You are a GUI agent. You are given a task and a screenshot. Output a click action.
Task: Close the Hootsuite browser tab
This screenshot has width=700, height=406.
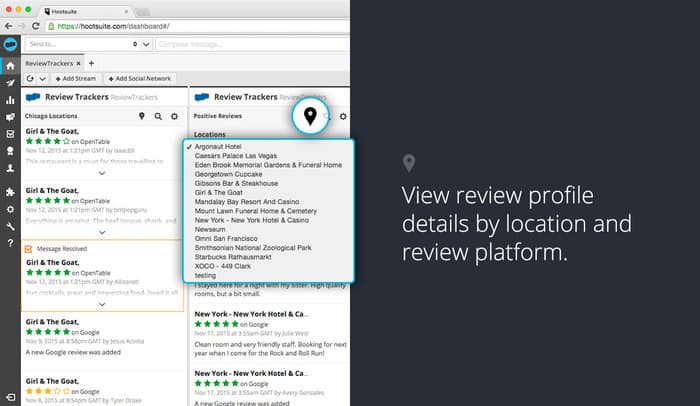point(126,12)
